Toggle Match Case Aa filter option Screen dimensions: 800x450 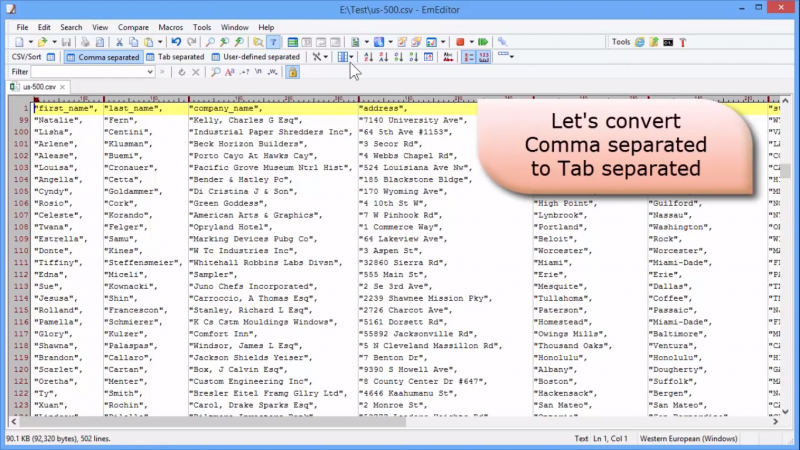click(230, 72)
